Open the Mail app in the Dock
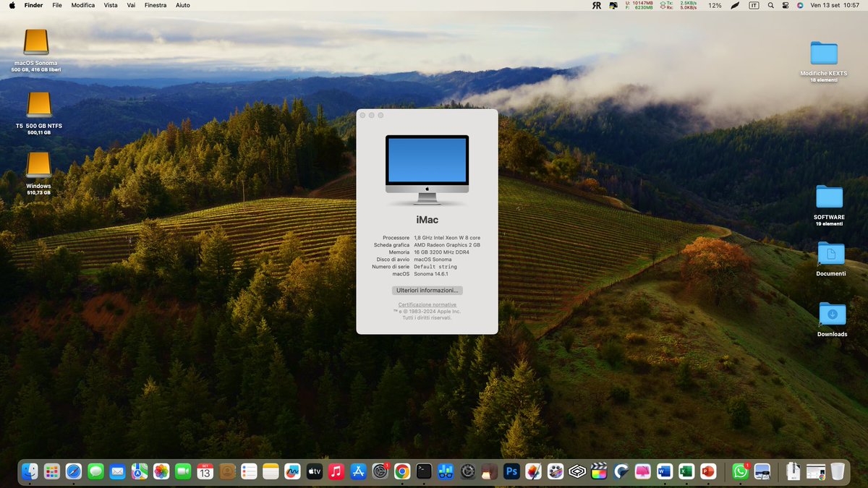 pos(117,471)
